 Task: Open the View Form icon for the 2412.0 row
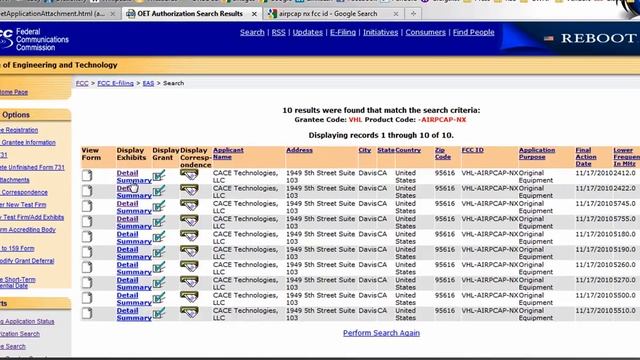pyautogui.click(x=87, y=176)
